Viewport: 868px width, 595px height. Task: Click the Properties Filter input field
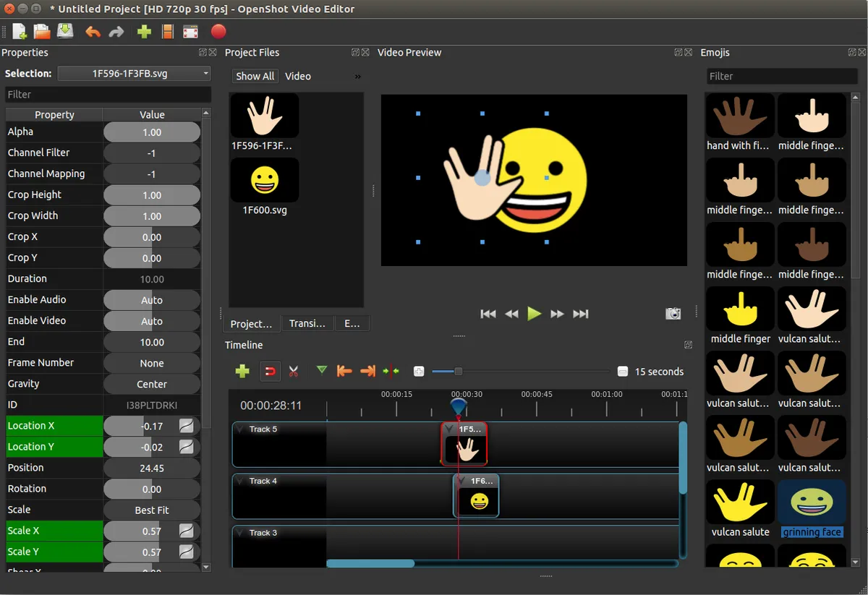pyautogui.click(x=108, y=94)
